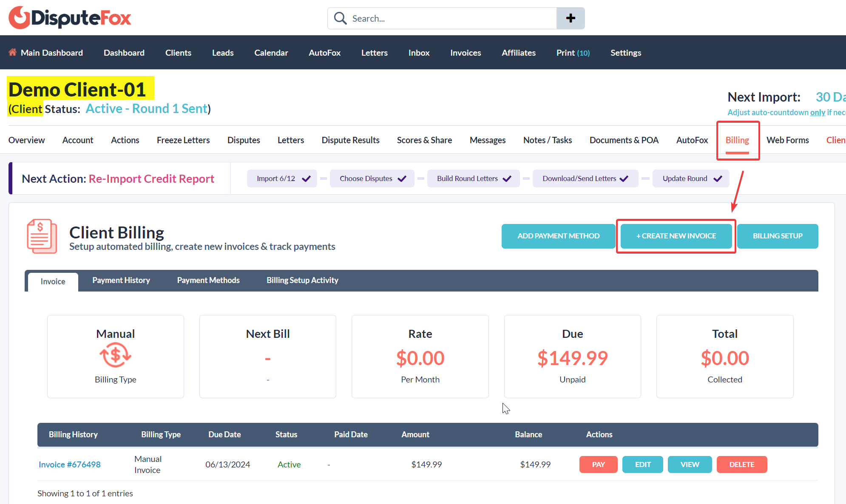
Task: Check the Build Round Letters step
Action: point(507,178)
